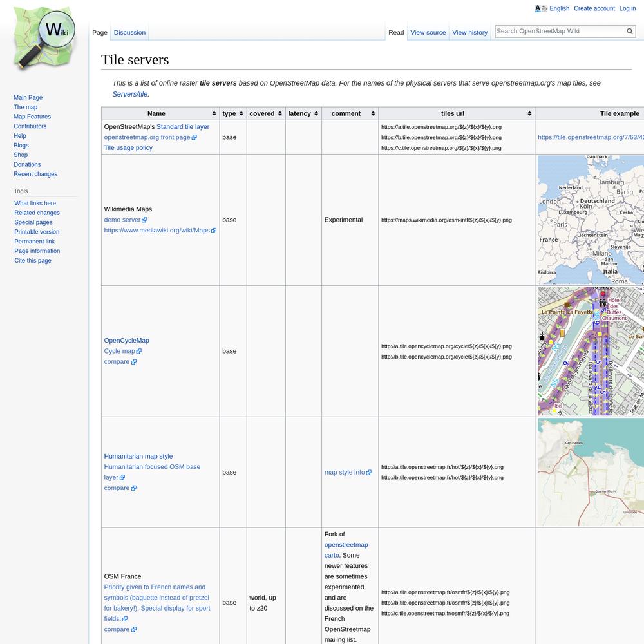The height and width of the screenshot is (644, 644).
Task: Open the Cycle map external link
Action: tap(123, 351)
